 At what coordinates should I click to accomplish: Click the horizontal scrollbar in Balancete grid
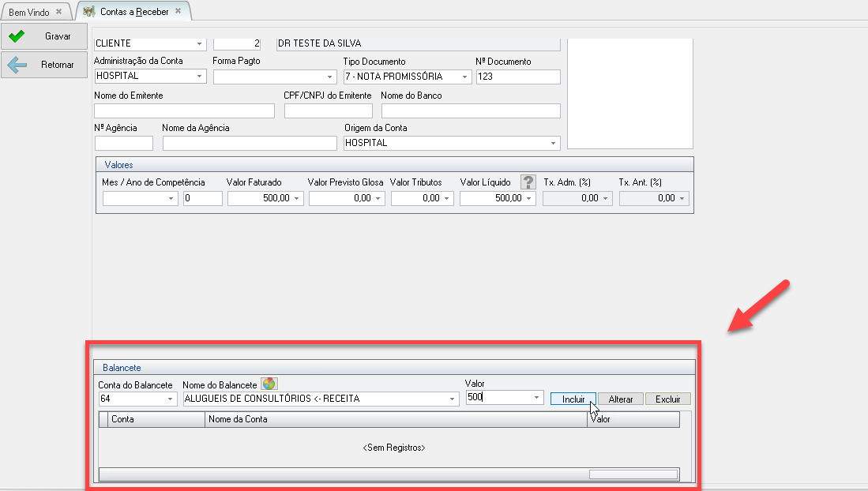point(632,474)
